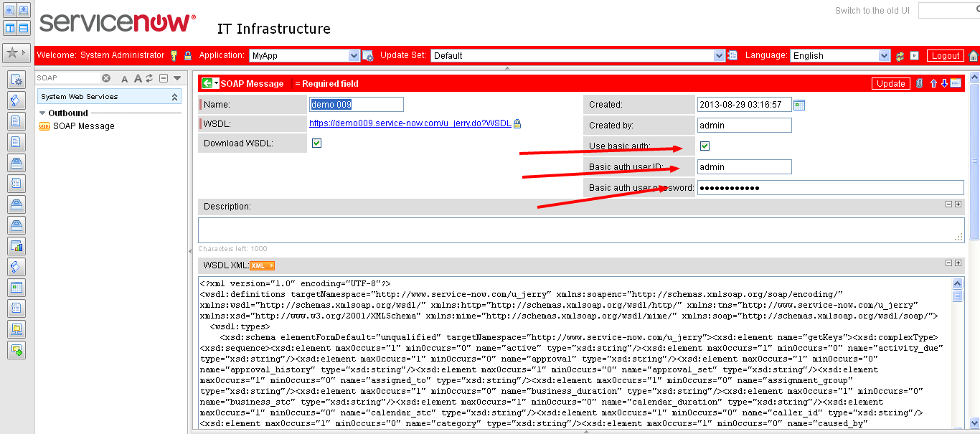Open the Application dropdown showing MyApp
The height and width of the screenshot is (434, 980).
click(x=304, y=56)
